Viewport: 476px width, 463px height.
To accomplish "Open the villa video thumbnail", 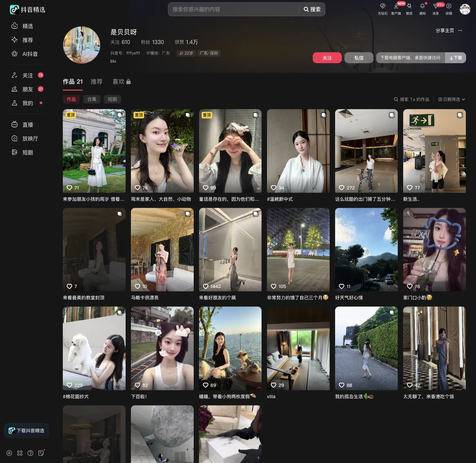I will pos(298,349).
